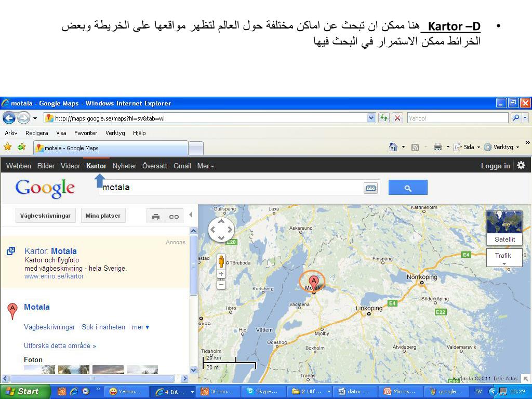This screenshot has height=399, width=532.
Task: Click the Mina platser button
Action: [103, 216]
